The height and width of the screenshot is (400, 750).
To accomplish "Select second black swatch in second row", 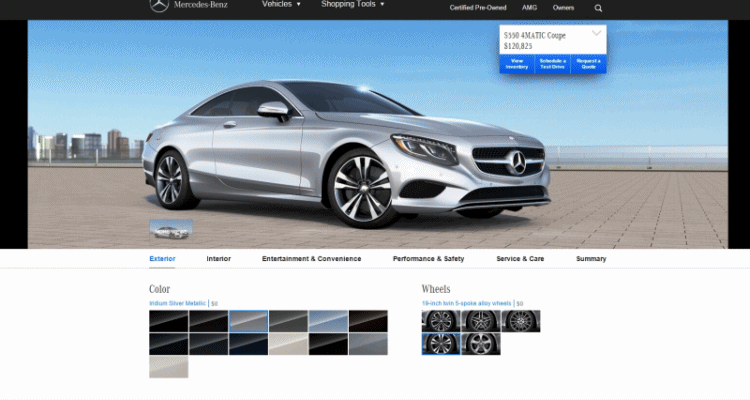I will pos(209,344).
